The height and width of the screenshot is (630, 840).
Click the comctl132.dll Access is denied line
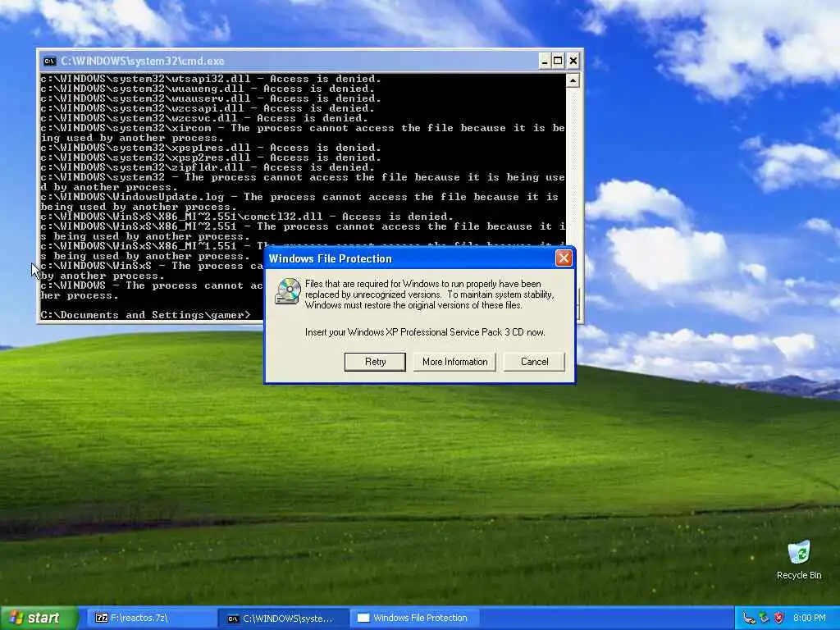click(247, 217)
